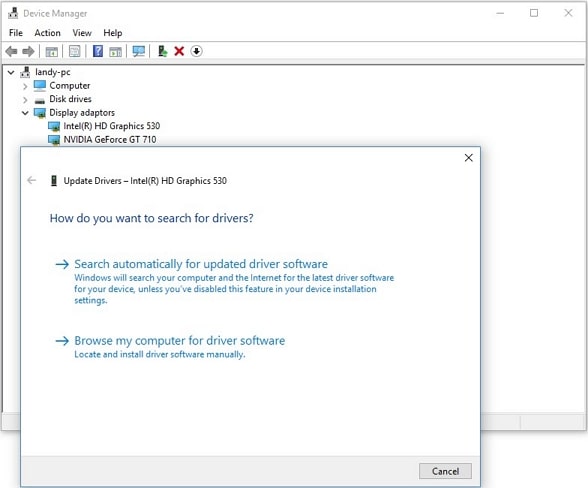Image resolution: width=588 pixels, height=488 pixels.
Task: Collapse the landy-pc root node
Action: point(11,72)
